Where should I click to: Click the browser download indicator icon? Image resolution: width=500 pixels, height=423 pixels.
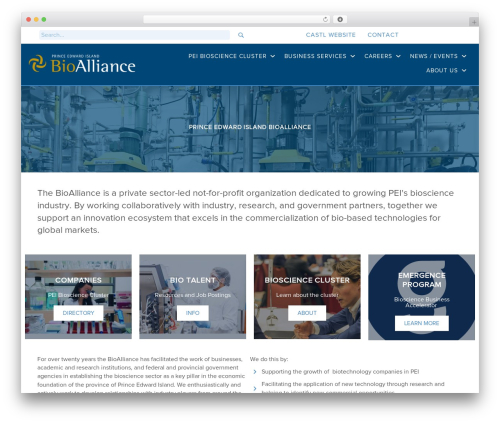340,19
